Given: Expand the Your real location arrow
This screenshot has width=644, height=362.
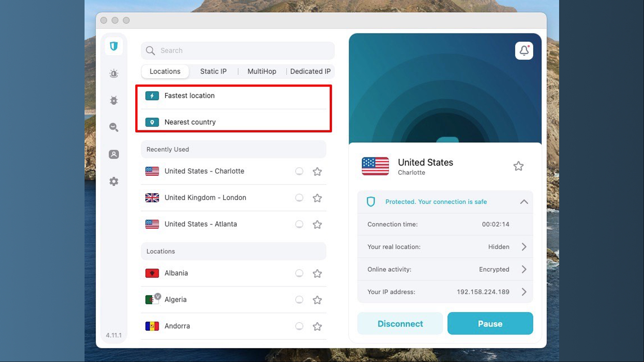Looking at the screenshot, I should 524,247.
